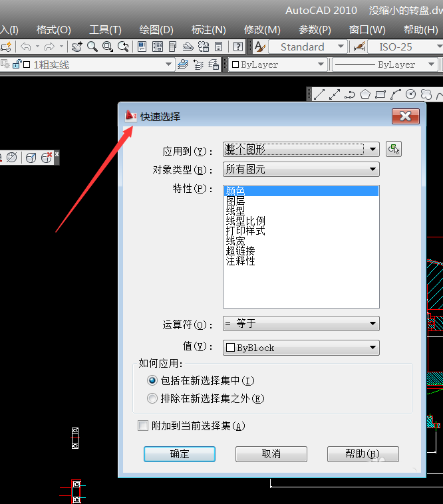Screen dimensions: 443x504
Task: Click the 确定 (OK) button
Action: 180,454
